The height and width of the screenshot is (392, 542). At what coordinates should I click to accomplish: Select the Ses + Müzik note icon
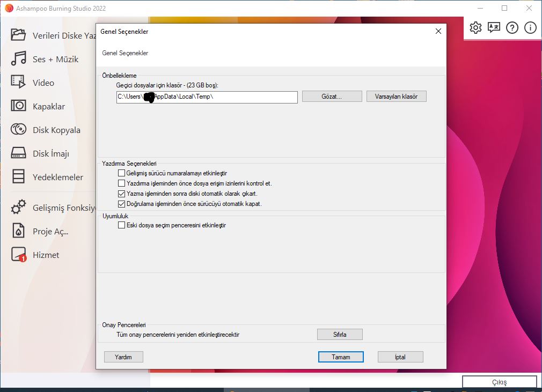coord(18,58)
